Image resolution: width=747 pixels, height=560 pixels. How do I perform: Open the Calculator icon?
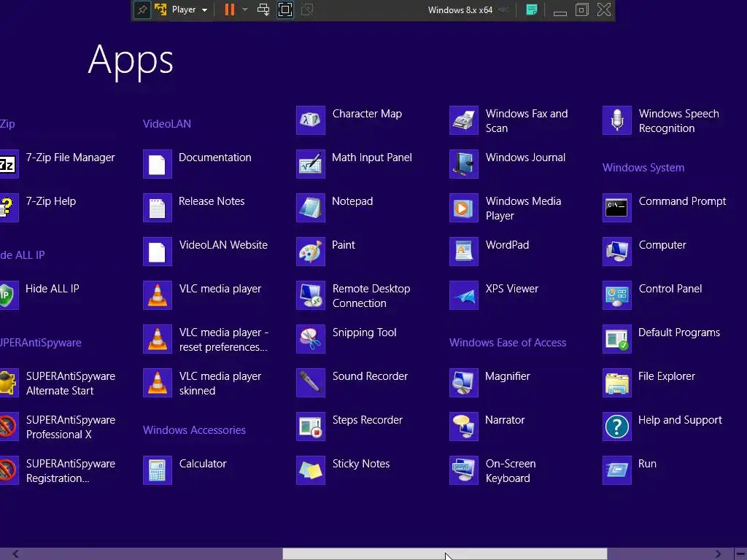click(x=158, y=470)
